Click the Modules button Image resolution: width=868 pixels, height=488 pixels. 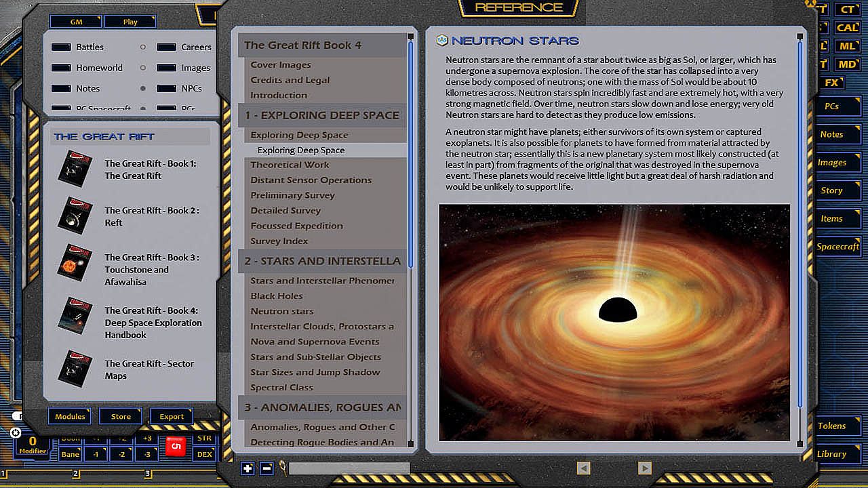pos(70,416)
